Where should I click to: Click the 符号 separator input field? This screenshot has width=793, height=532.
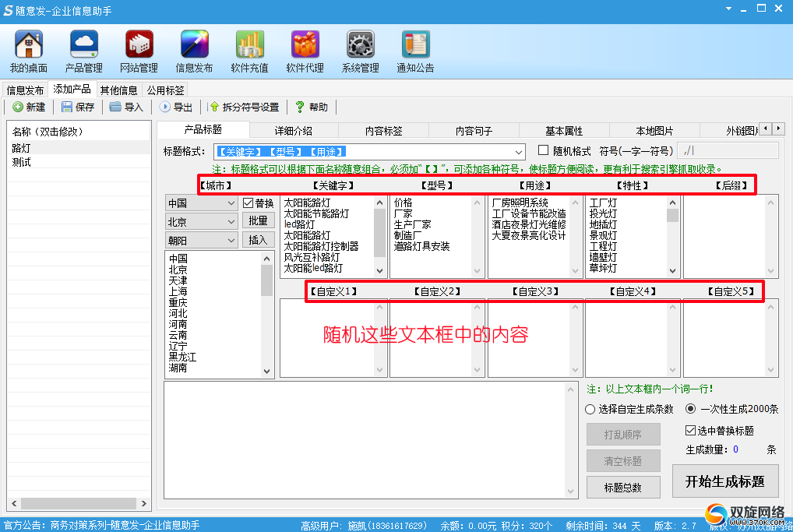[728, 150]
